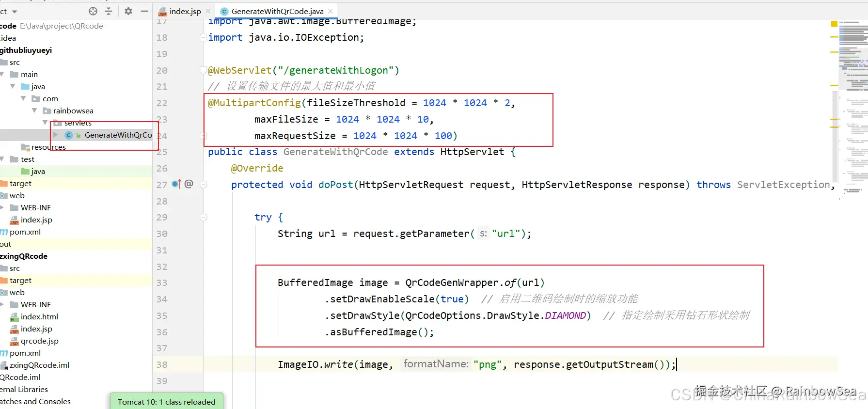Select GenerateWithQrCode class in tree

pos(118,135)
